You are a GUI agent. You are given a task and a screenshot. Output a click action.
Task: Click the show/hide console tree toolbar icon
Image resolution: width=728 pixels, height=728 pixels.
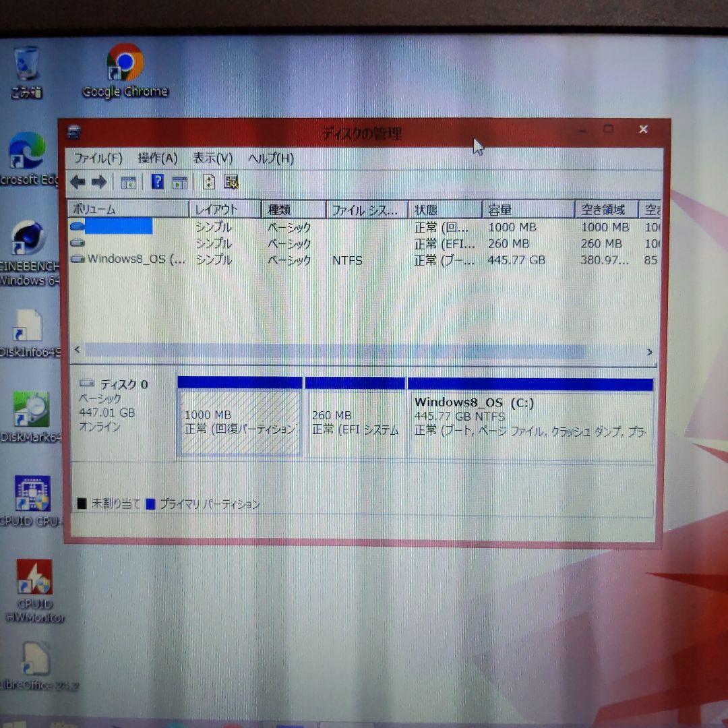129,182
